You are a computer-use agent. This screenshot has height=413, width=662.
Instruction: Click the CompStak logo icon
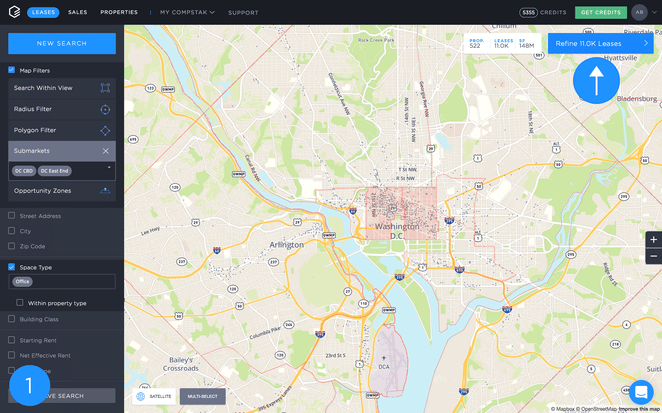click(x=14, y=12)
